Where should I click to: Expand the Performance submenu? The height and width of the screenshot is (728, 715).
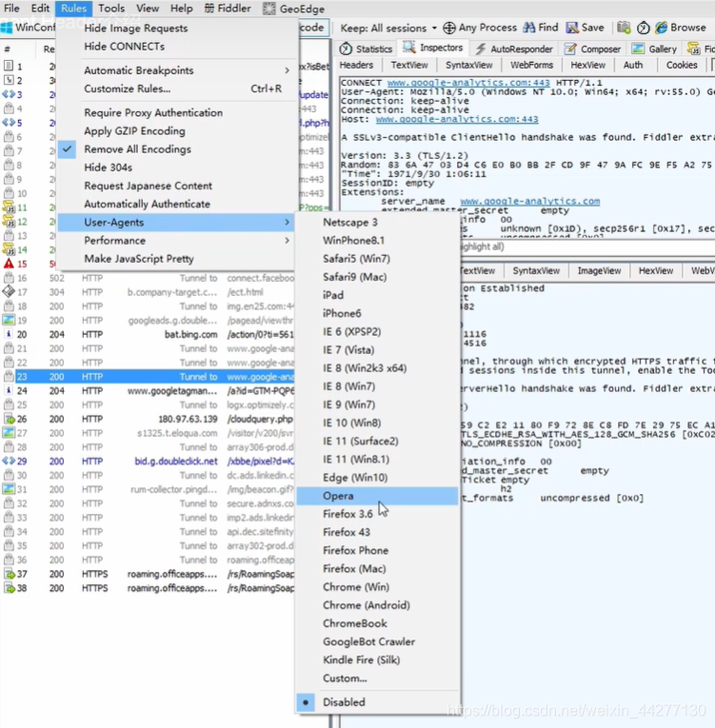pos(176,241)
